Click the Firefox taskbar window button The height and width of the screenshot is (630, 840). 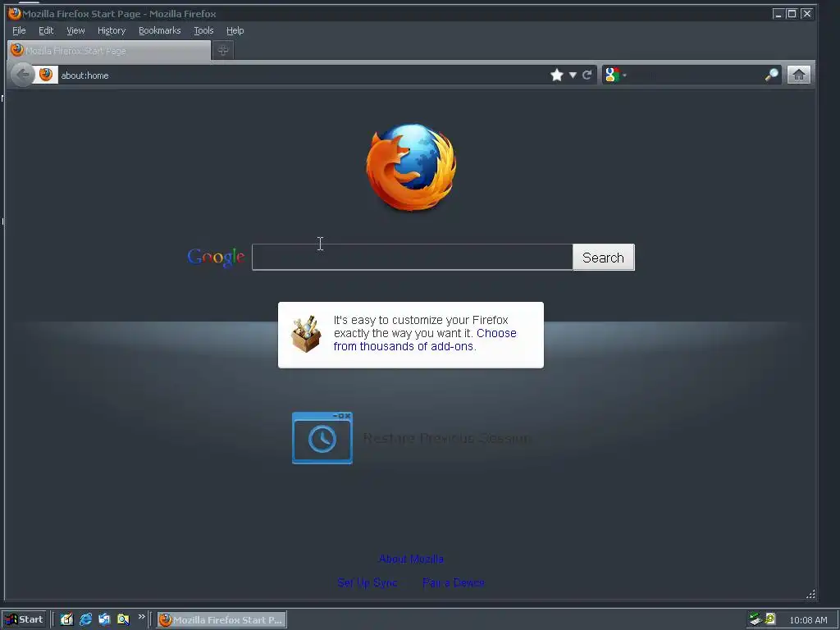(221, 620)
